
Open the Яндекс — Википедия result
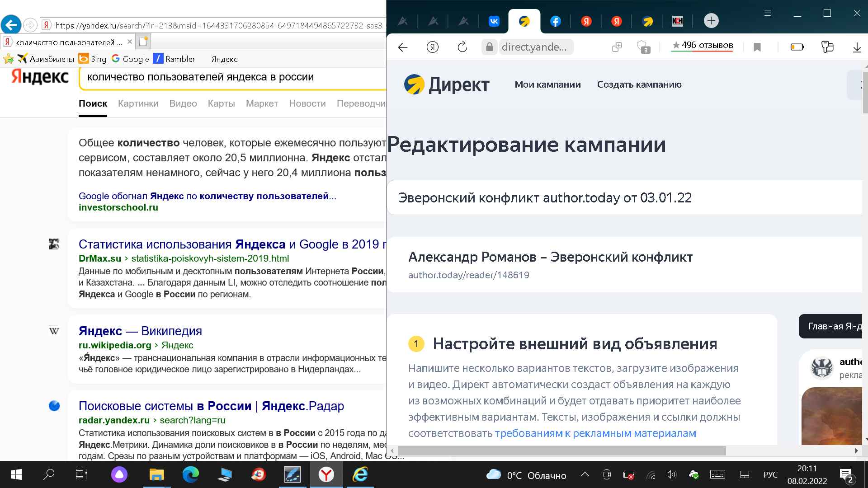coord(140,331)
